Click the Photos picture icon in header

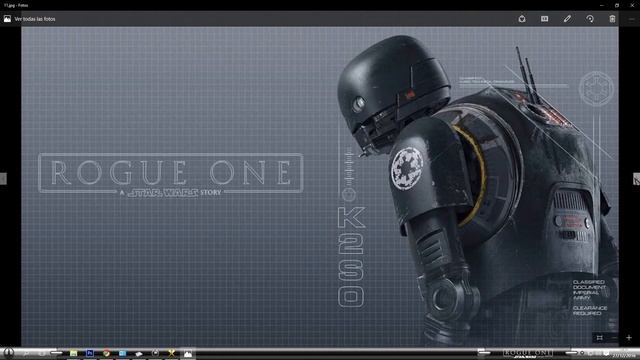tap(7, 19)
